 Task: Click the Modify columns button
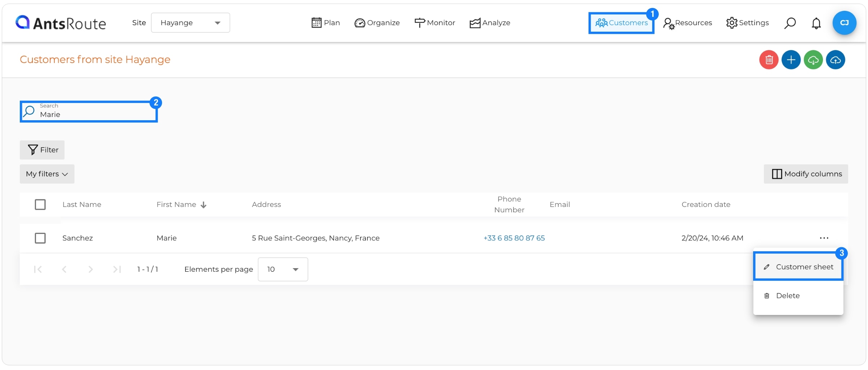click(806, 174)
